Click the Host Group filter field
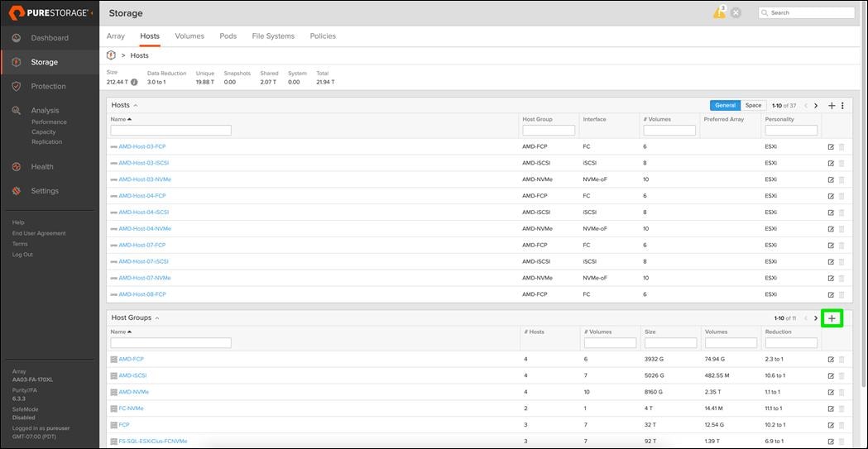Screen dimensions: 868x449 549,131
